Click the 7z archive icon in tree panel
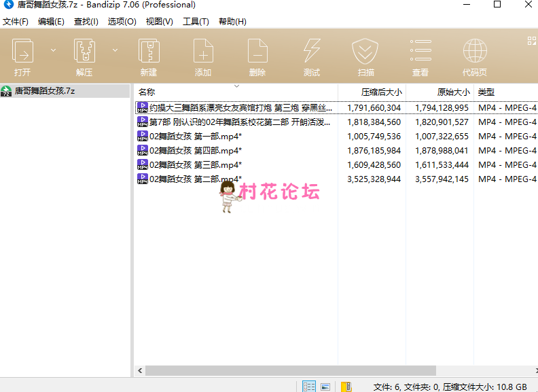The height and width of the screenshot is (392, 538). [6, 91]
